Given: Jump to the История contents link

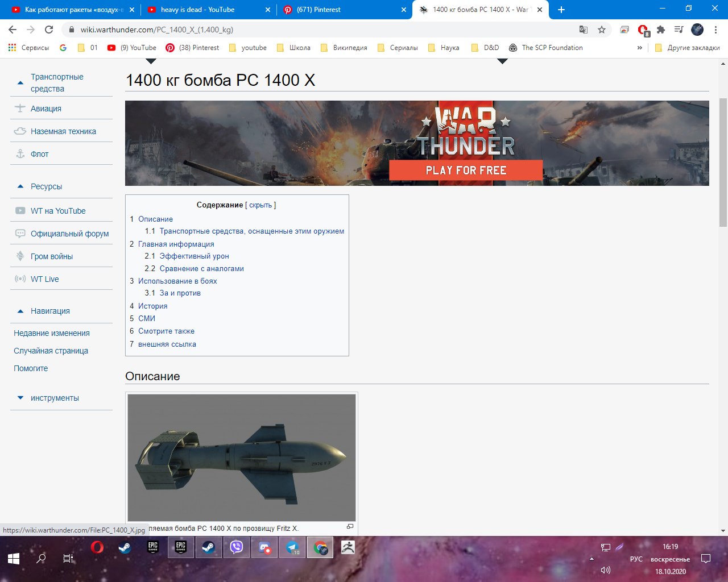Looking at the screenshot, I should 152,306.
